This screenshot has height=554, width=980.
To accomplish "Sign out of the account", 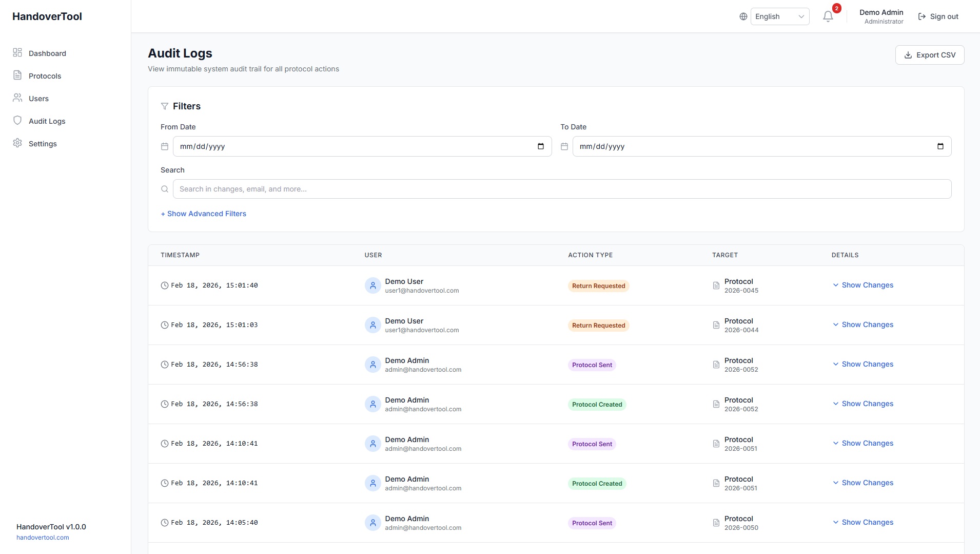I will click(x=938, y=16).
